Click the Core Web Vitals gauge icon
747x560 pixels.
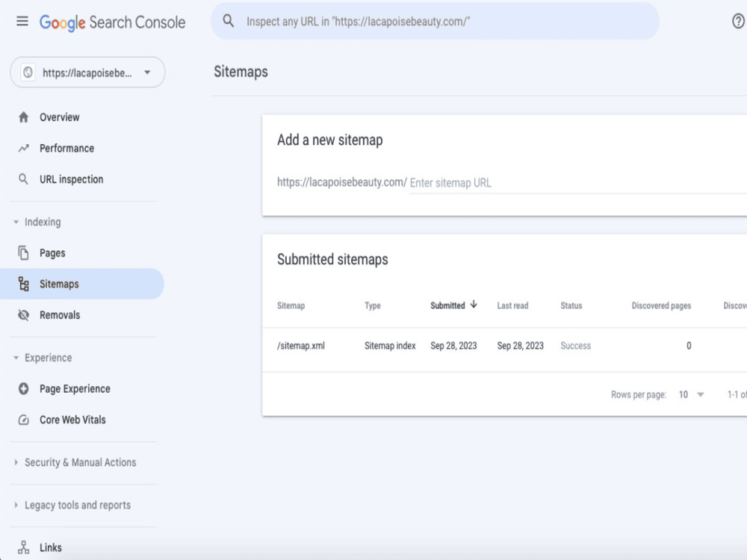click(23, 420)
